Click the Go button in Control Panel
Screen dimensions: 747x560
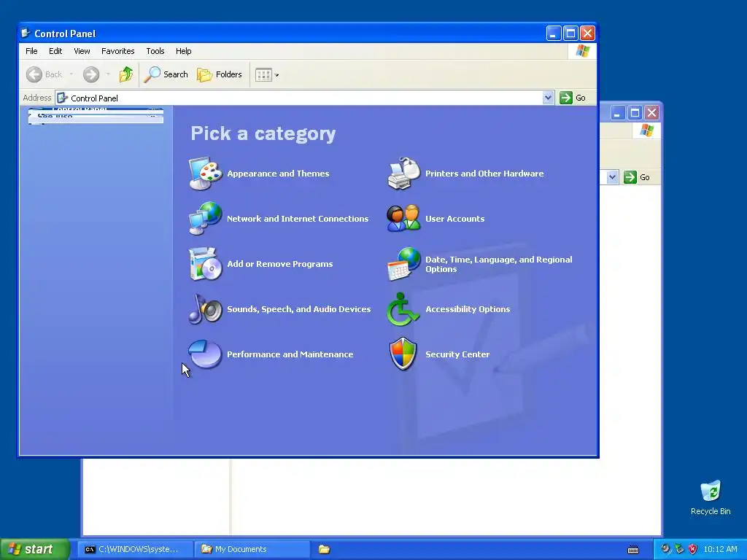[x=573, y=98]
